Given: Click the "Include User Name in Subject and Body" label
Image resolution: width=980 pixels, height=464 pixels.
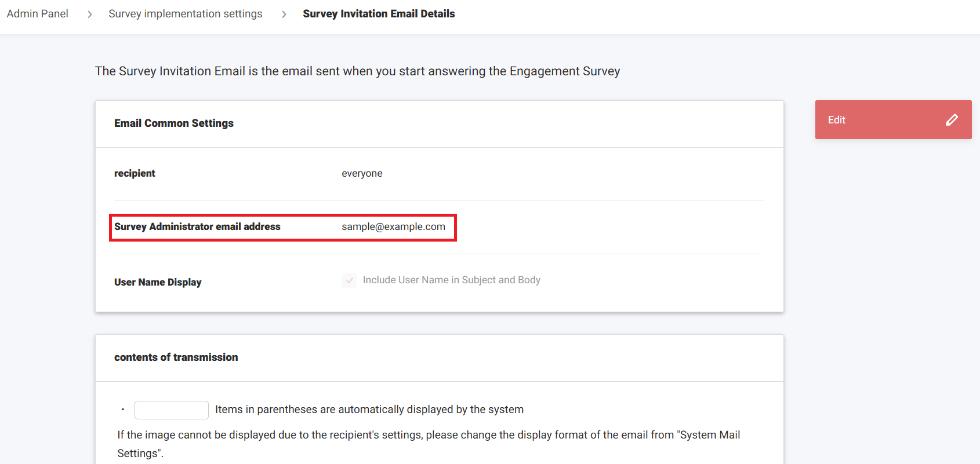Looking at the screenshot, I should click(x=451, y=280).
